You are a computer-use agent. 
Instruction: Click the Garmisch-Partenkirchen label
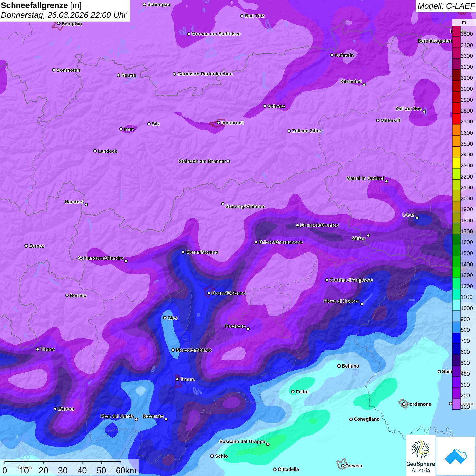205,74
